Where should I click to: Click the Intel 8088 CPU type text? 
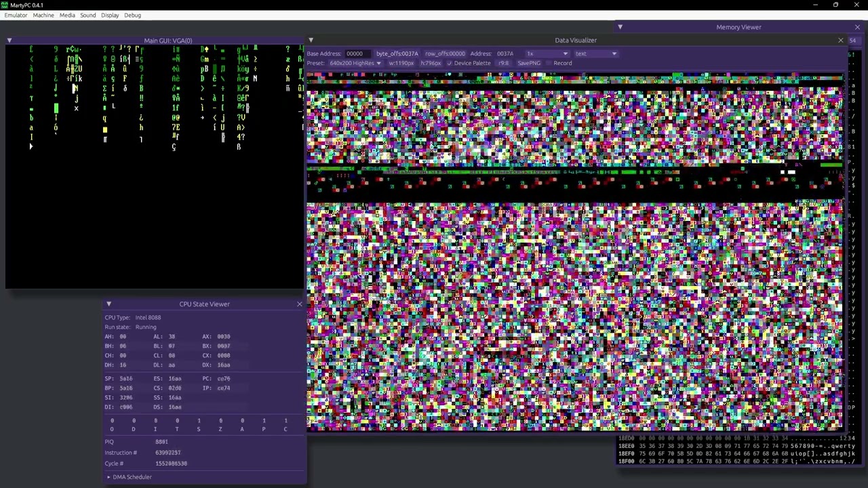[148, 318]
